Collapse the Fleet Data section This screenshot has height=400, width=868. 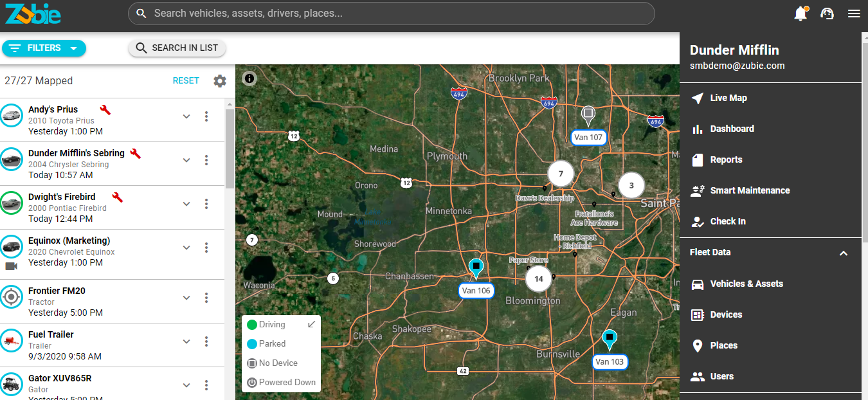point(844,253)
